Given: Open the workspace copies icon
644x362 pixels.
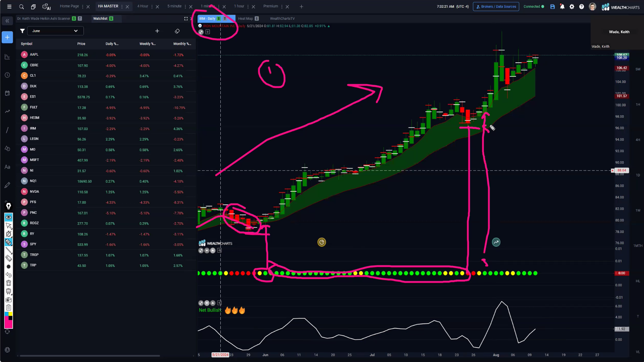Looking at the screenshot, I should [x=33, y=7].
